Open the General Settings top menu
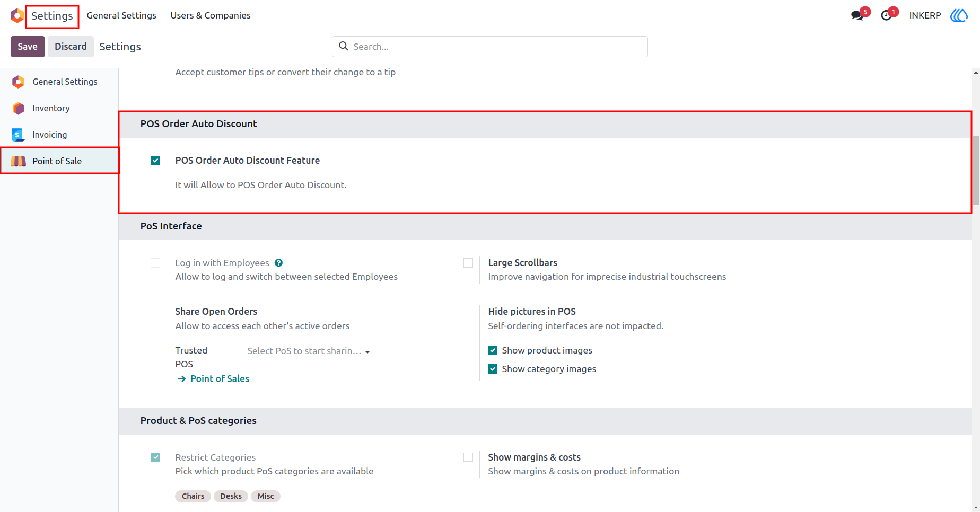The image size is (980, 512). 121,15
